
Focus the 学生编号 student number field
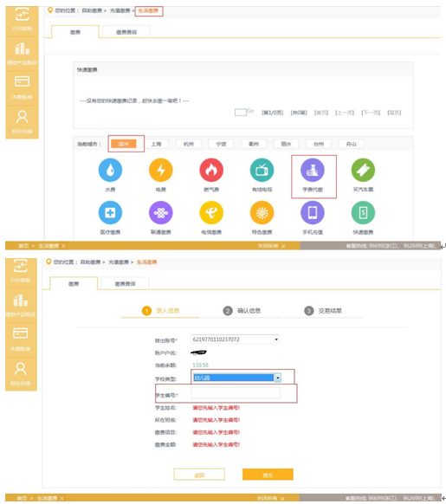(x=236, y=393)
